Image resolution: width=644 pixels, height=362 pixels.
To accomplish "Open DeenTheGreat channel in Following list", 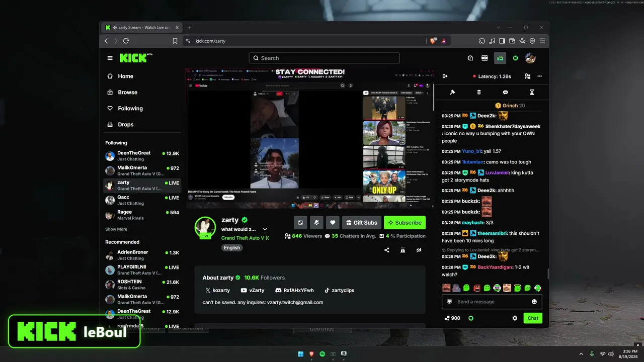I will point(142,156).
